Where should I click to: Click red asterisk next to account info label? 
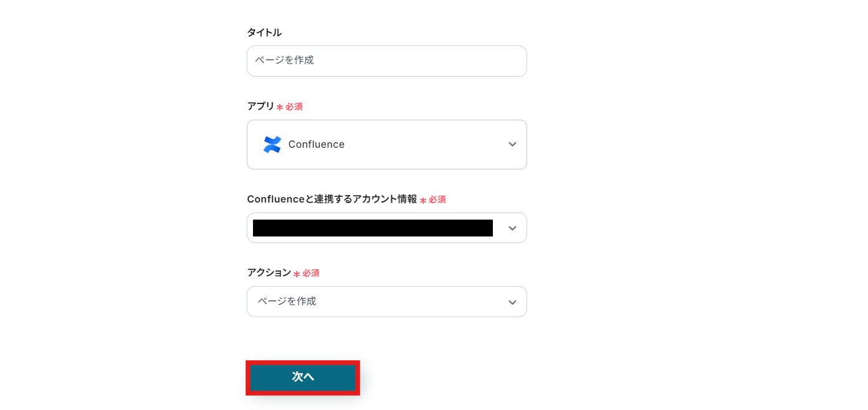click(x=423, y=201)
